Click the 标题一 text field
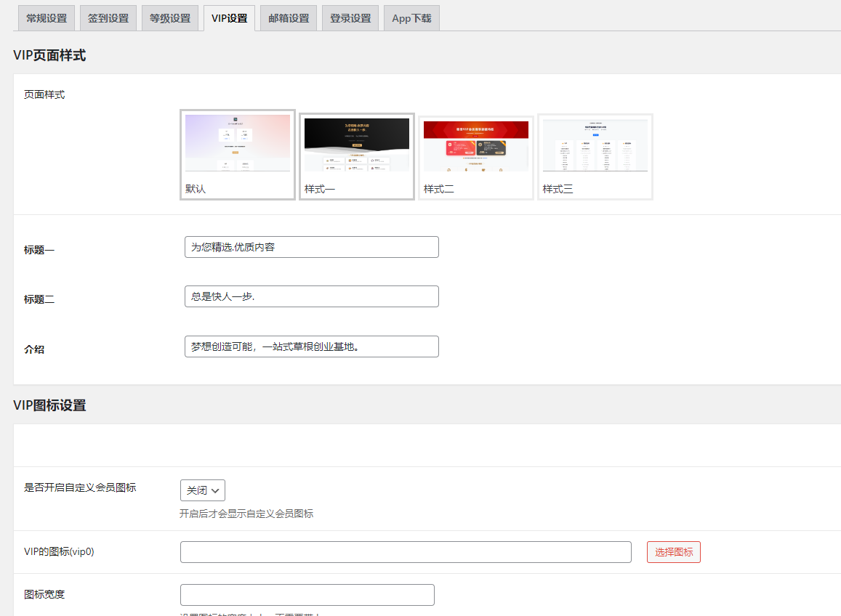841x616 pixels. 312,247
